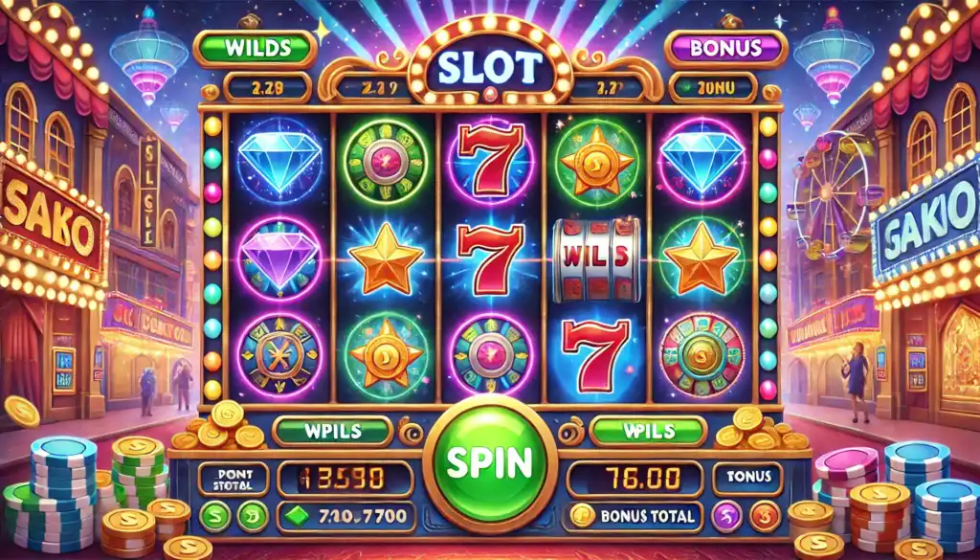The height and width of the screenshot is (560, 980).
Task: Toggle the first green S coin button
Action: click(215, 516)
